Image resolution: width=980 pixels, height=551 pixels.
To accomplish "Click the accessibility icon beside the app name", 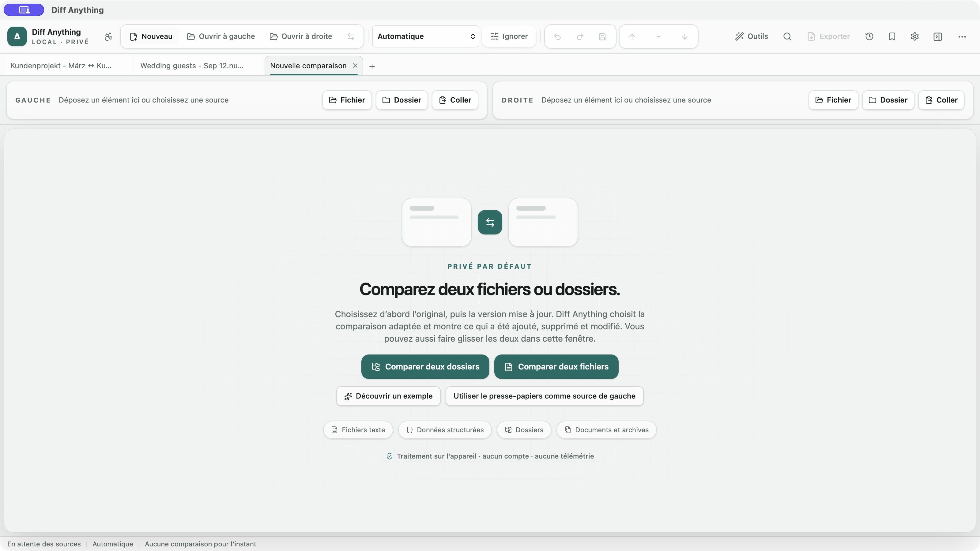I will [108, 36].
